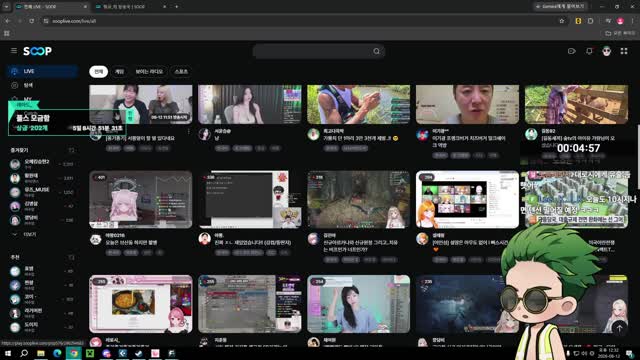640x360 pixels.
Task: Select the first category filter chip
Action: (98, 71)
